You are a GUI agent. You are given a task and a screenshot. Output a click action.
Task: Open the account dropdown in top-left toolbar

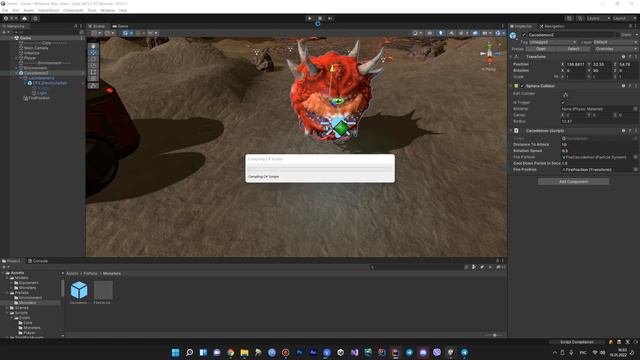pyautogui.click(x=10, y=18)
